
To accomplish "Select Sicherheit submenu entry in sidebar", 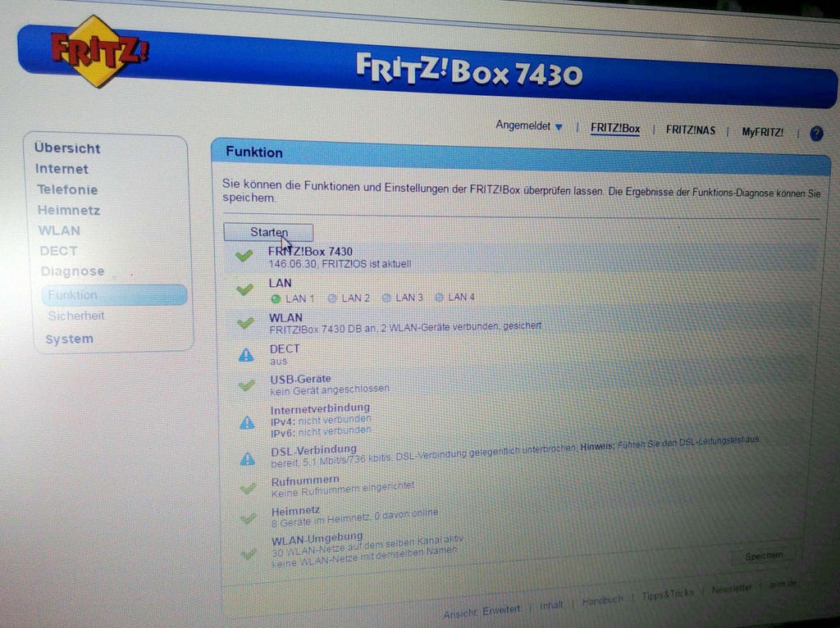I will click(76, 316).
